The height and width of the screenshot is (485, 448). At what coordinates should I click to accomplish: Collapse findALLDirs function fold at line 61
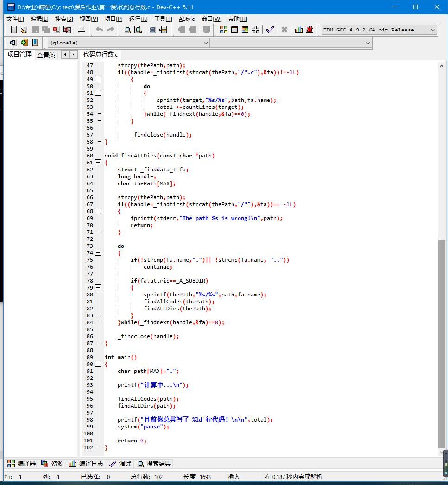point(98,163)
